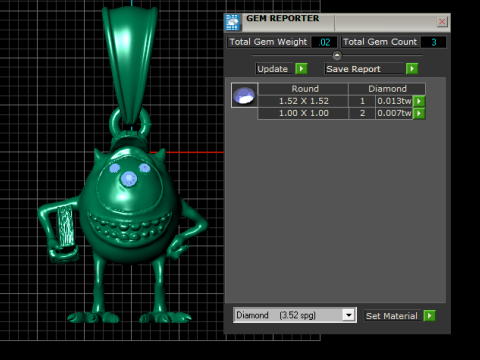The width and height of the screenshot is (480, 360).
Task: Close the Gem Reporter panel
Action: click(442, 22)
